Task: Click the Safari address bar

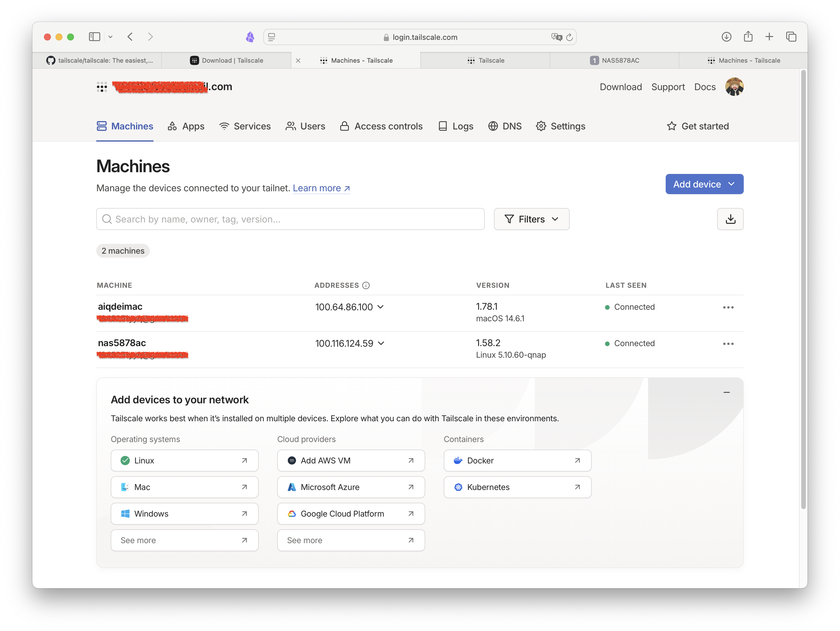Action: click(420, 37)
